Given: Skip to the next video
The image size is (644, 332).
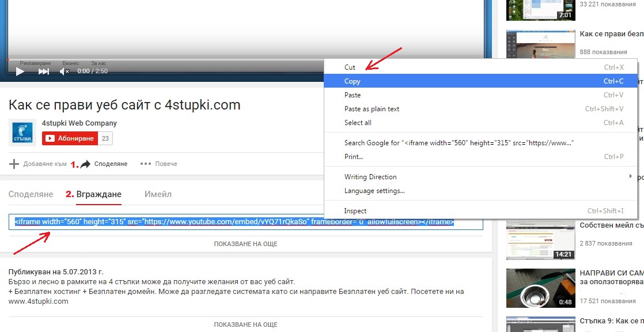Looking at the screenshot, I should click(x=44, y=71).
